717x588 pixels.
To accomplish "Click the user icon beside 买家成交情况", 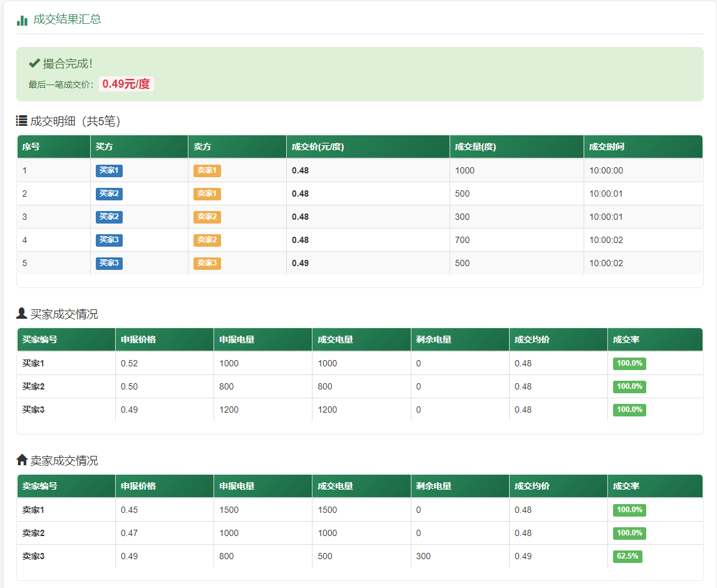I will [22, 314].
